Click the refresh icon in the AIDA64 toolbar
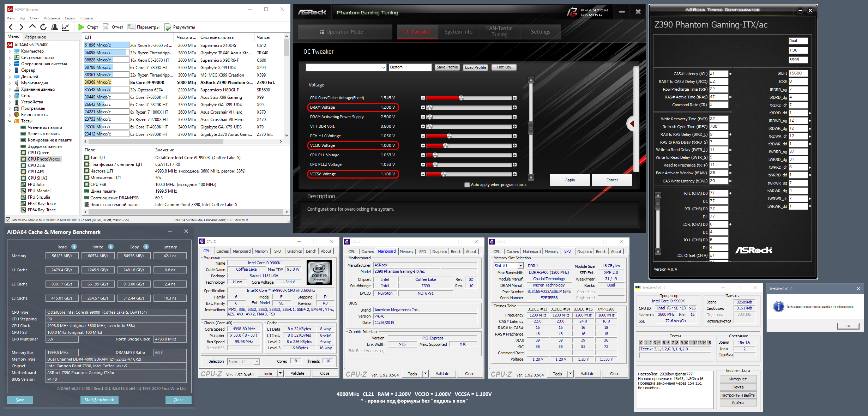The width and height of the screenshot is (868, 416). point(43,27)
